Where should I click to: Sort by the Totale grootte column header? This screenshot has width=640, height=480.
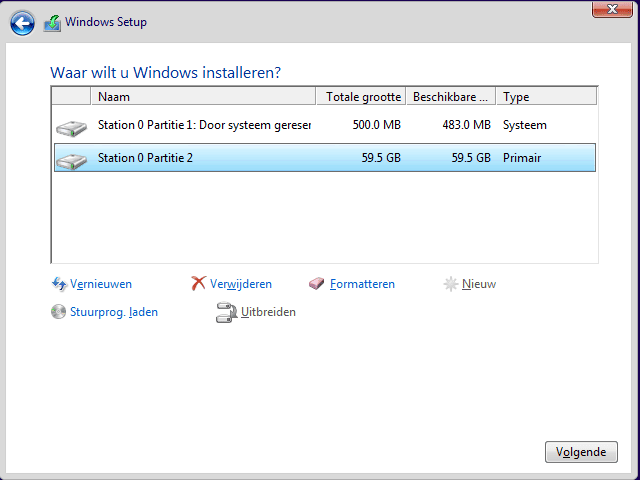click(361, 97)
